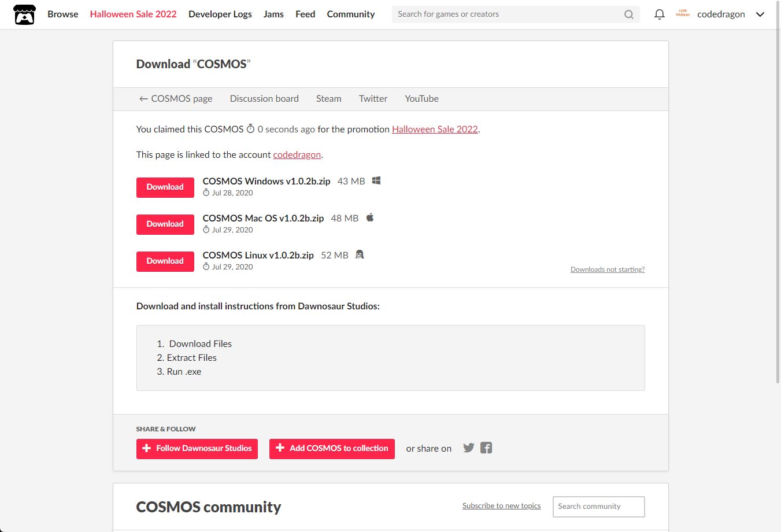The height and width of the screenshot is (532, 781).
Task: Open the codedragon account link
Action: [x=297, y=154]
